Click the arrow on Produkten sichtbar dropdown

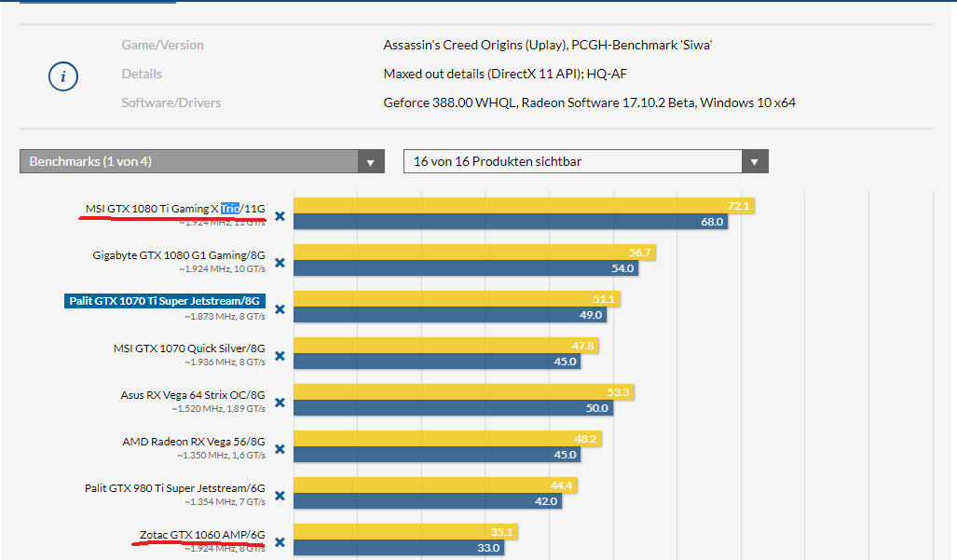tap(755, 162)
